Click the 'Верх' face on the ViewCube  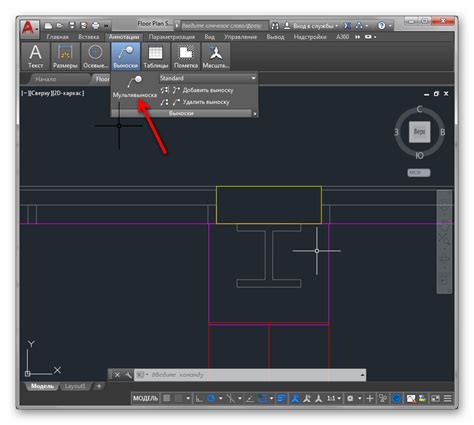(420, 132)
